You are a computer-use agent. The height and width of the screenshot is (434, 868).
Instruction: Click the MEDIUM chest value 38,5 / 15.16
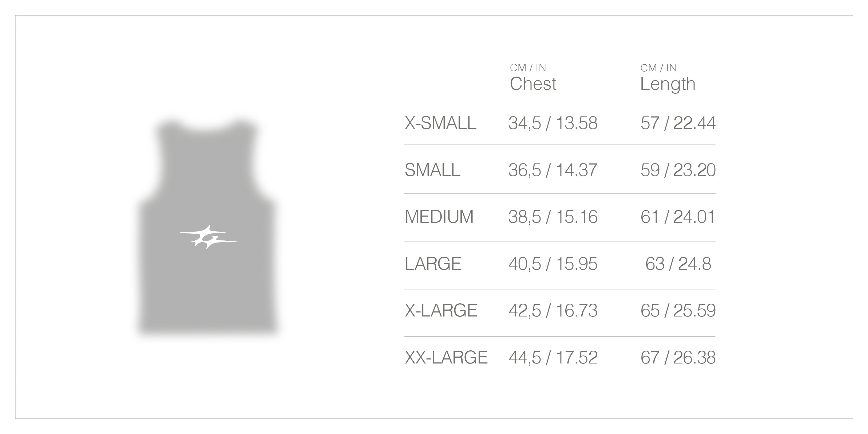coord(553,217)
